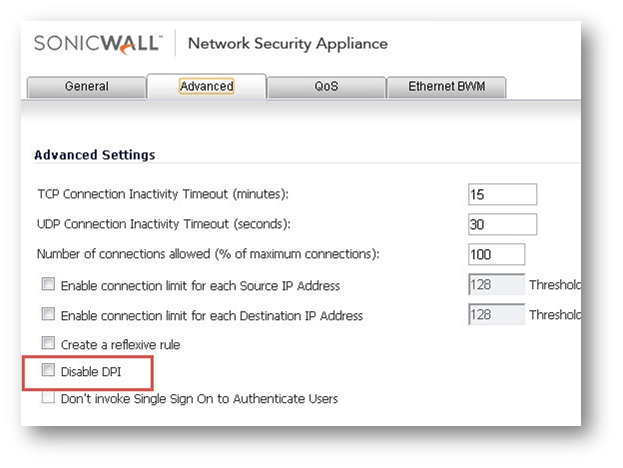This screenshot has width=623, height=468.
Task: Click the Number of connections allowed field
Action: 496,254
